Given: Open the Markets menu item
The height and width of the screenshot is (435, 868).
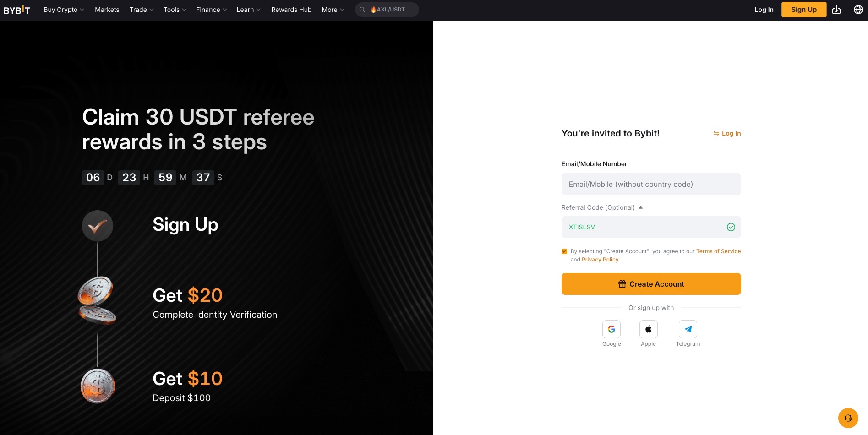Looking at the screenshot, I should [107, 10].
